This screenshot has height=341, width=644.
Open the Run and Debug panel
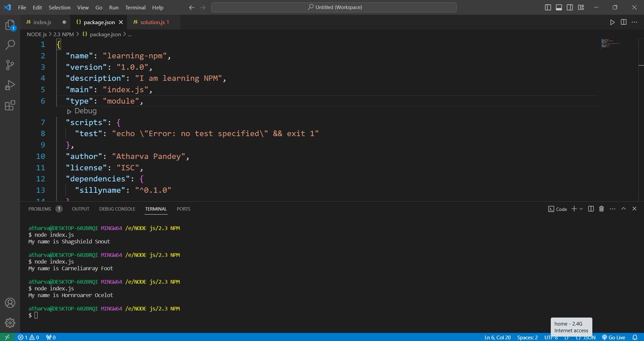pyautogui.click(x=9, y=85)
